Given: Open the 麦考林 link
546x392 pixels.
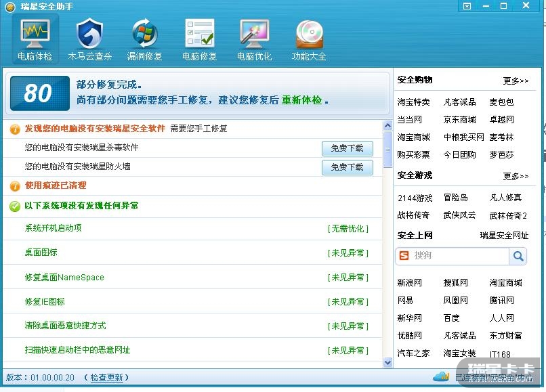Looking at the screenshot, I should [x=501, y=137].
